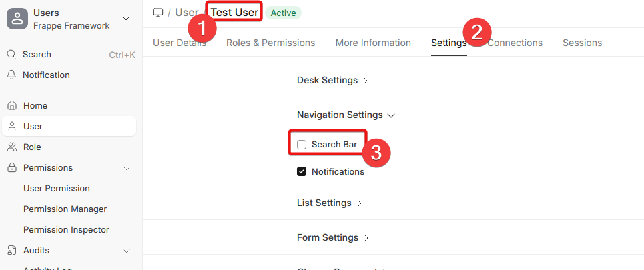Click the Home house icon
The height and width of the screenshot is (270, 644).
click(x=11, y=106)
